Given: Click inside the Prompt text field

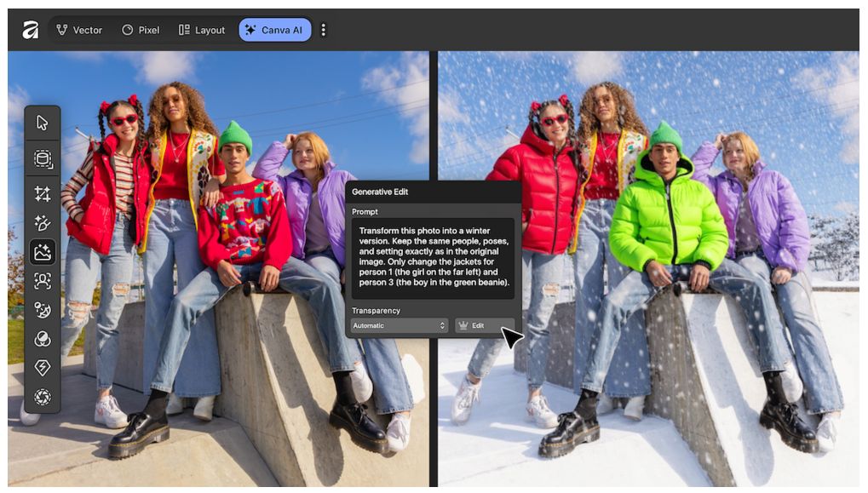Looking at the screenshot, I should click(x=434, y=255).
